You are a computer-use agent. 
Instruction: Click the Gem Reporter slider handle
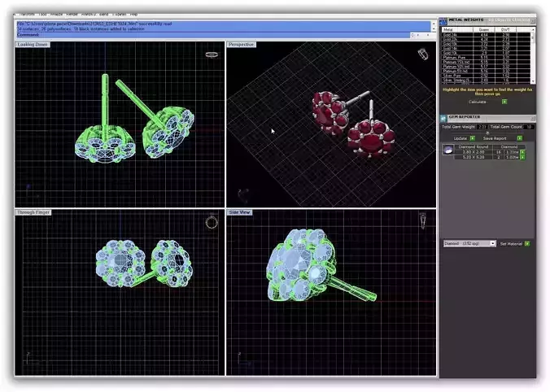[487, 133]
